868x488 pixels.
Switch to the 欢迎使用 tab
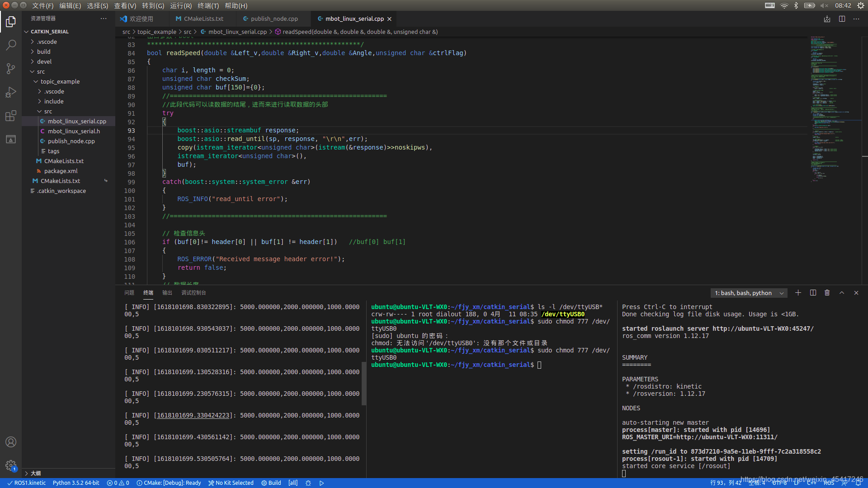[142, 19]
